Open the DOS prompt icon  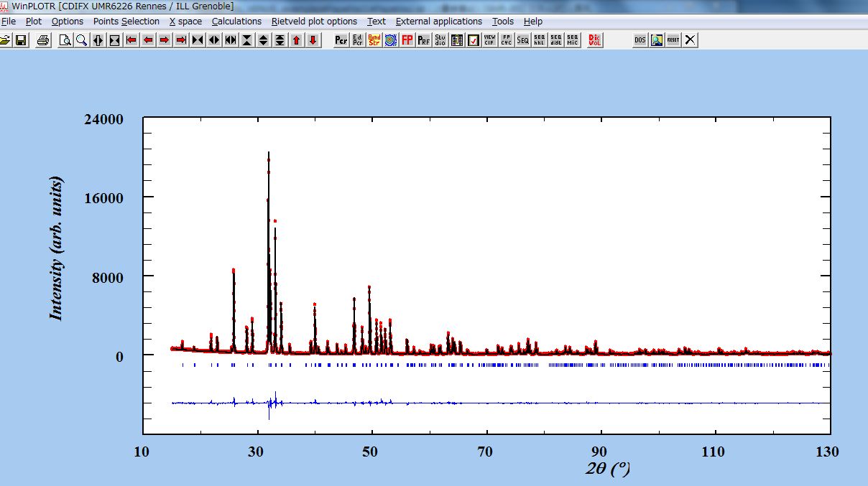pyautogui.click(x=640, y=40)
